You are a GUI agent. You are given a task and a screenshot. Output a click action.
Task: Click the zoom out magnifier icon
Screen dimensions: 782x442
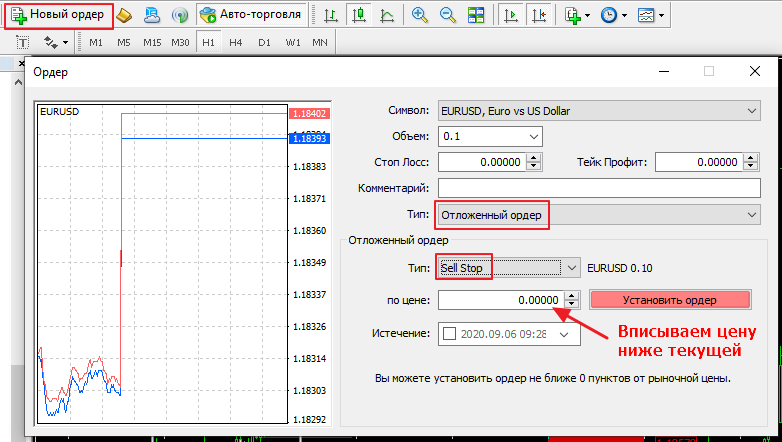[448, 15]
